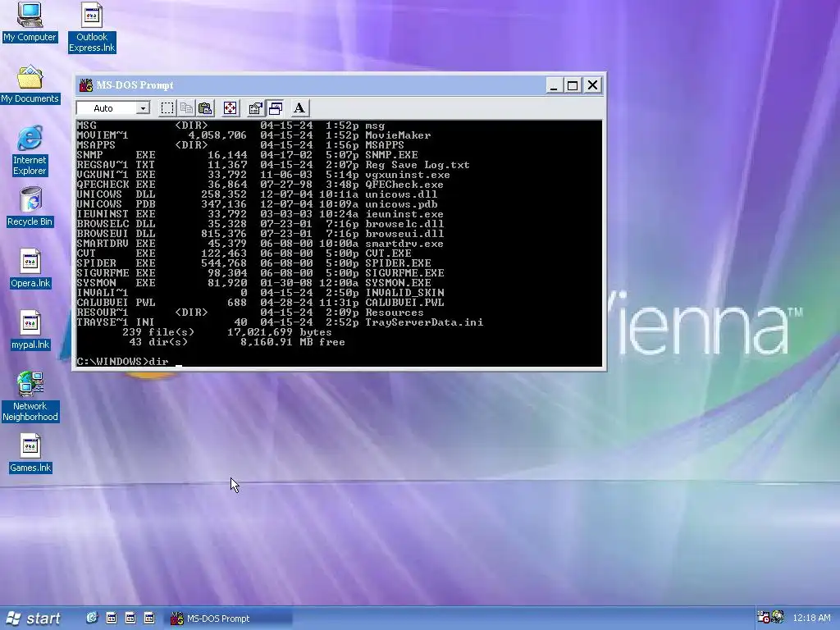The width and height of the screenshot is (840, 630).
Task: Click the 'unicows.dll' listing entry
Action: click(401, 194)
